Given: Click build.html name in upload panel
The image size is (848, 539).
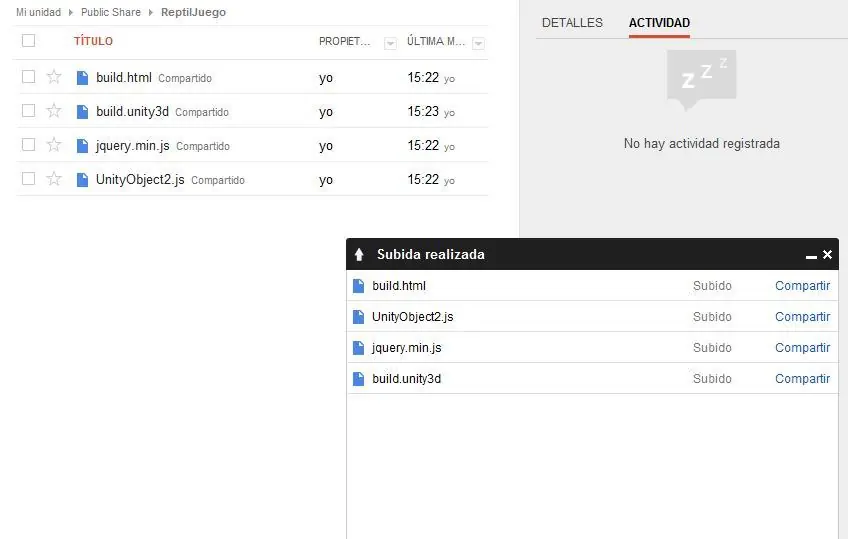Looking at the screenshot, I should (399, 286).
